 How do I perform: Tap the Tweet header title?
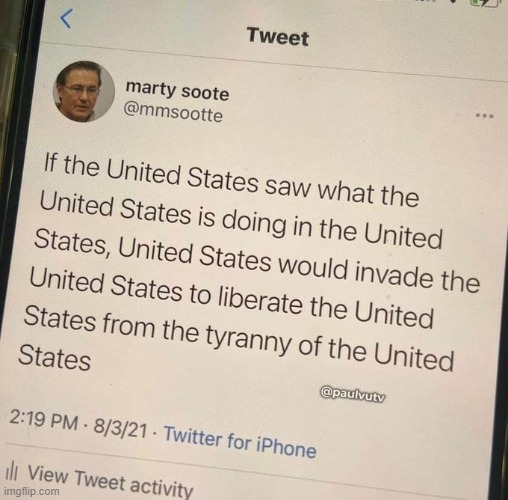point(278,36)
